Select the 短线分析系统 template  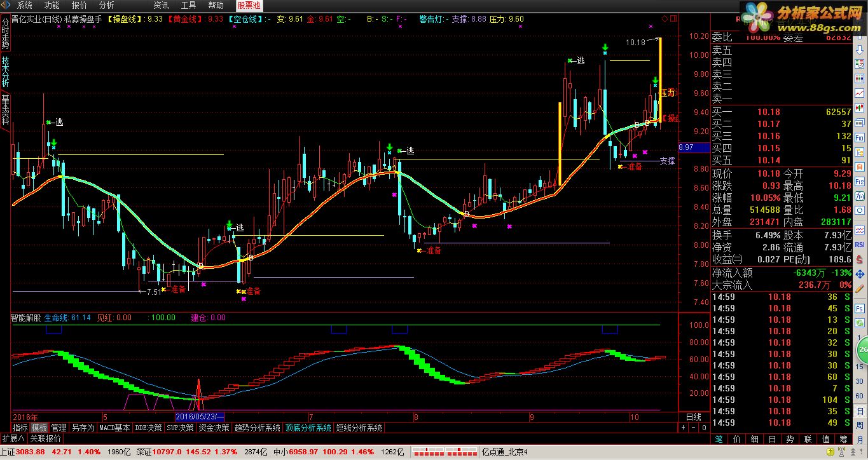(x=359, y=428)
